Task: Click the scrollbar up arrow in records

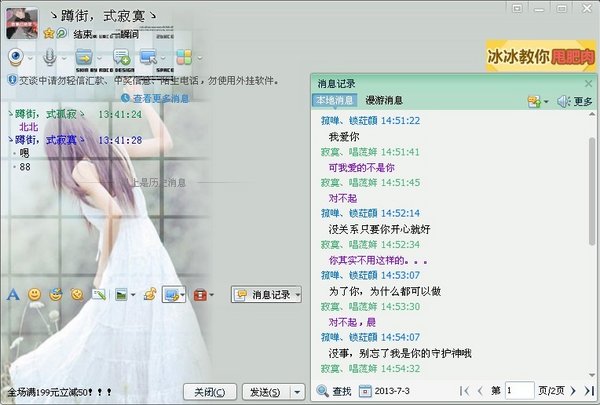Action: click(592, 114)
